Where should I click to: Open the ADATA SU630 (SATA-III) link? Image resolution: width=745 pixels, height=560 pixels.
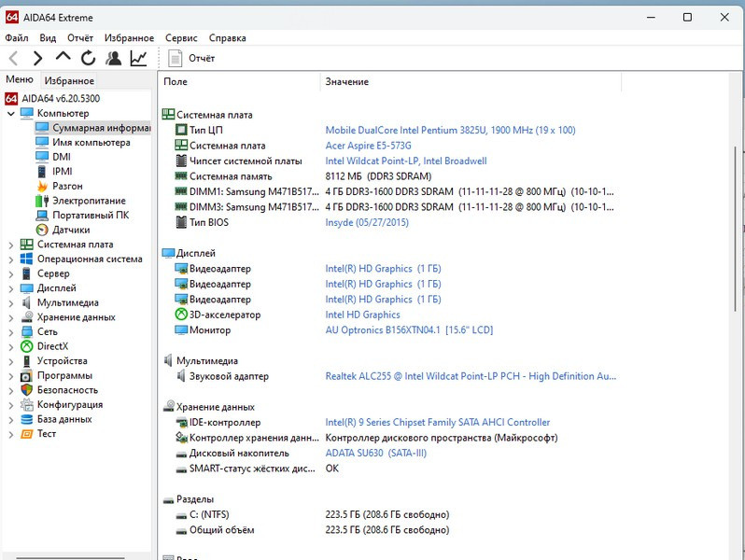point(376,453)
